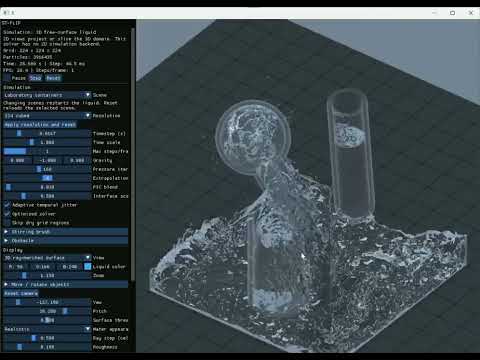480x360 pixels.
Task: Adjust the Pressure iterations slider
Action: click(47, 169)
